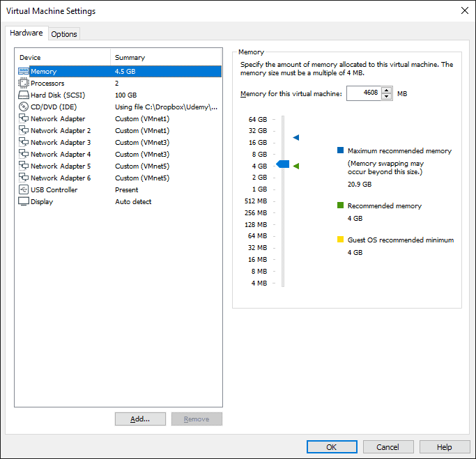The width and height of the screenshot is (476, 459).
Task: Click the Network Adapter 6 icon
Action: pos(24,178)
